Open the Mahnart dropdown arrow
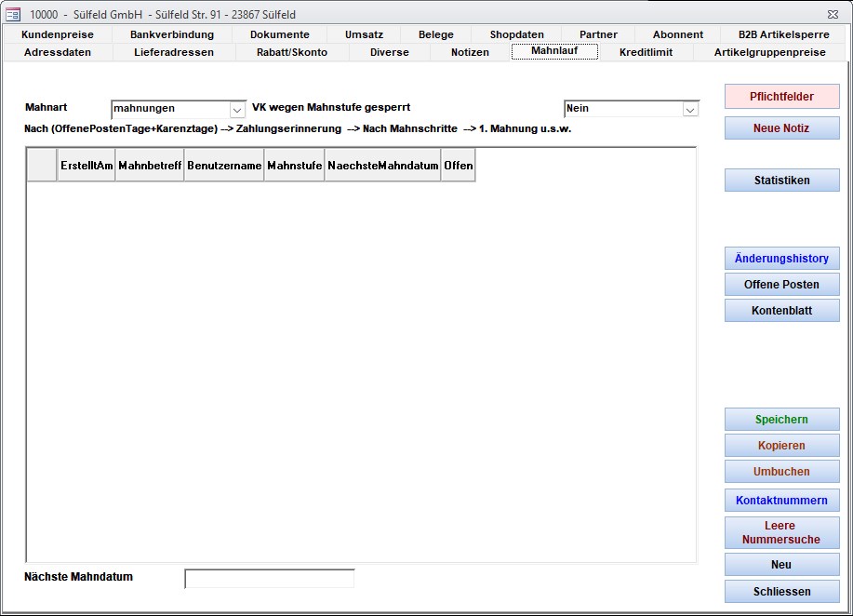The height and width of the screenshot is (616, 853). coord(236,109)
